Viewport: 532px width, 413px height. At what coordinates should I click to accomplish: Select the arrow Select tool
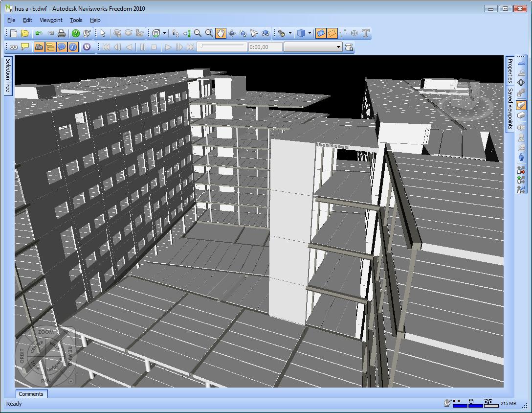click(x=103, y=33)
